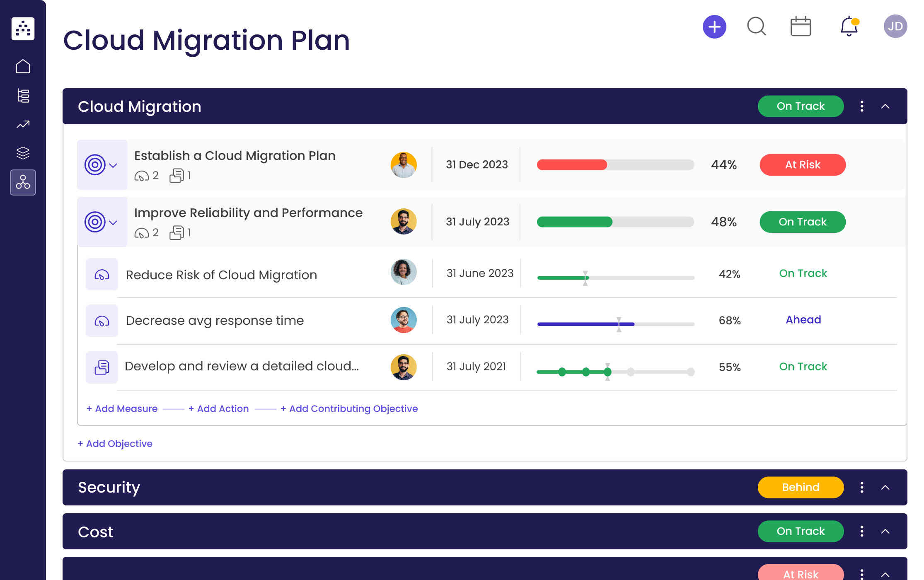Expand the Improve Reliability and Performance objective
Viewport: 924px width, 580px height.
point(112,223)
